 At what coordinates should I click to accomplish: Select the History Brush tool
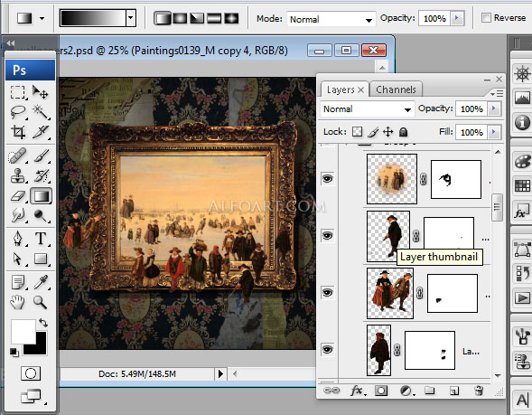coord(41,176)
